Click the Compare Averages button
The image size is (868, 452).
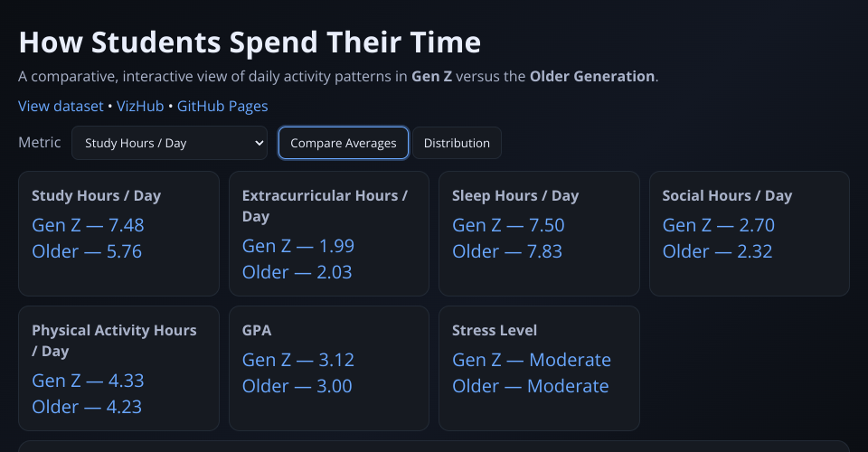pos(344,143)
